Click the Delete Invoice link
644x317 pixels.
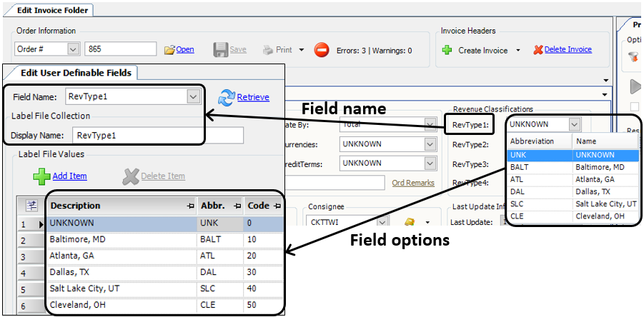point(568,50)
